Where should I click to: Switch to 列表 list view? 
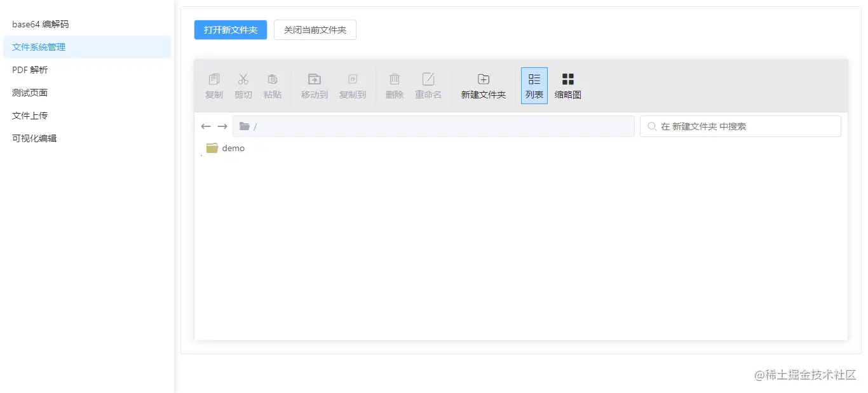click(534, 86)
